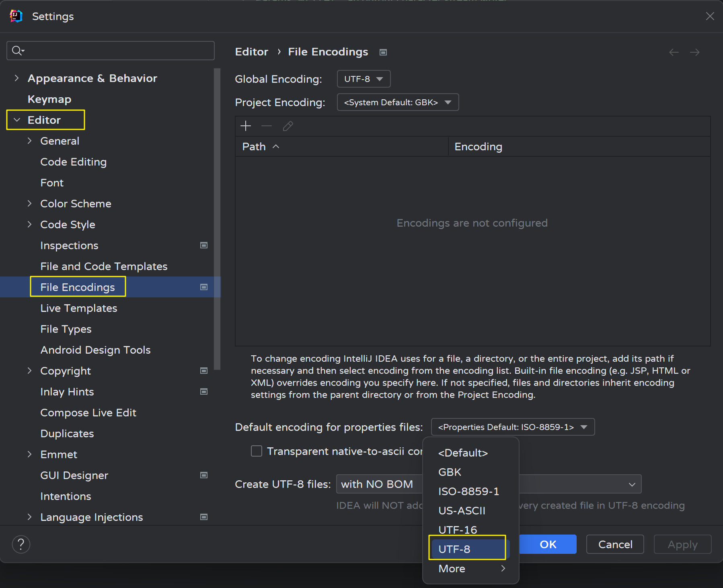
Task: Click the search magnifier icon
Action: [x=18, y=50]
